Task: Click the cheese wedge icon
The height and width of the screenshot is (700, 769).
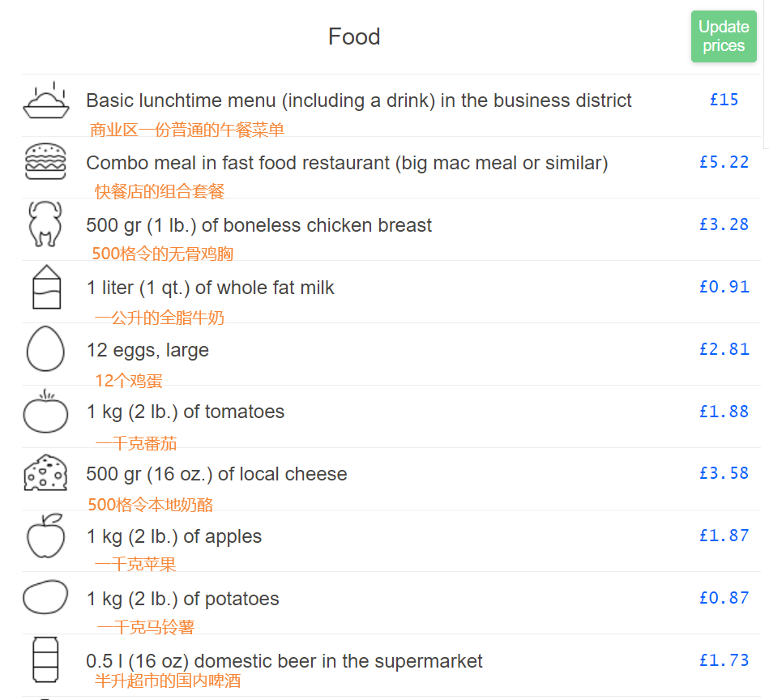Action: [x=45, y=473]
